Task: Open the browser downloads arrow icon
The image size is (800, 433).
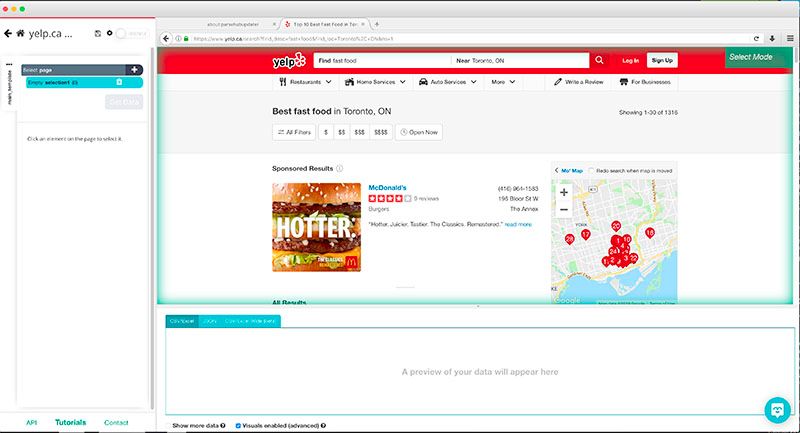Action: click(x=772, y=39)
